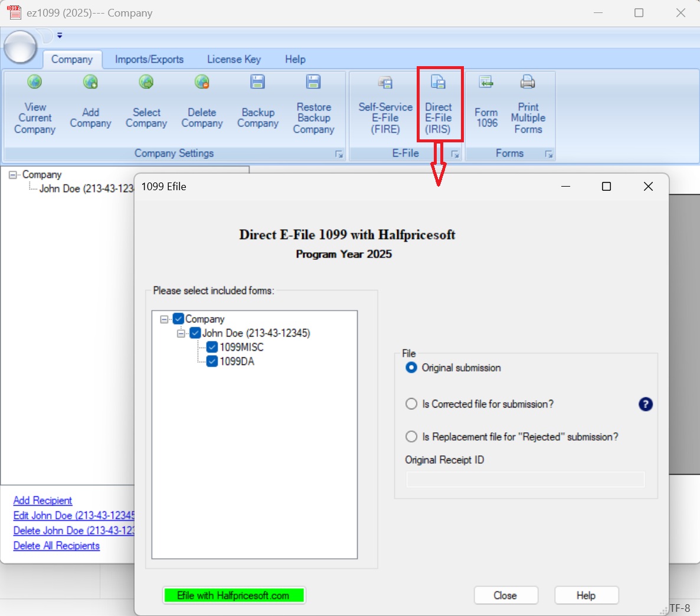Screen dimensions: 700x616
Task: Click in the Original Receipt ID field
Action: pyautogui.click(x=525, y=480)
